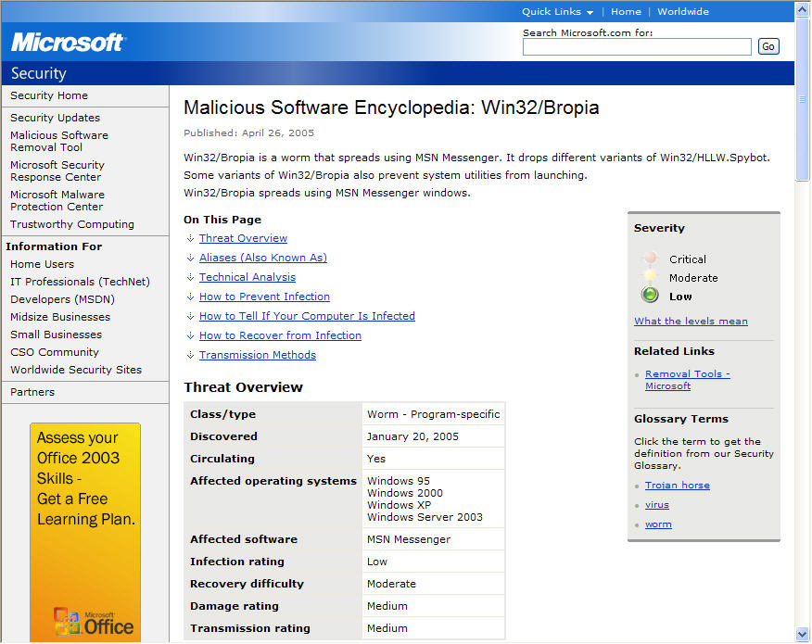812x644 pixels.
Task: Open What the levels mean link
Action: 691,321
